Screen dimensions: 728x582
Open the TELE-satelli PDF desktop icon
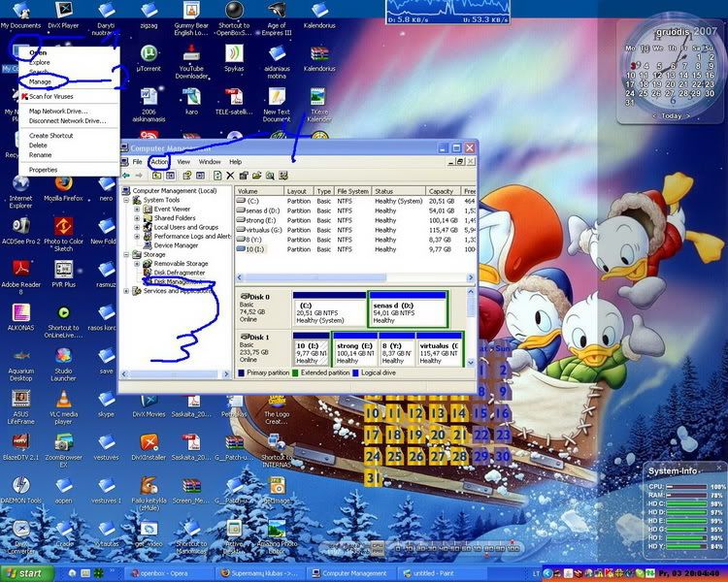(234, 101)
